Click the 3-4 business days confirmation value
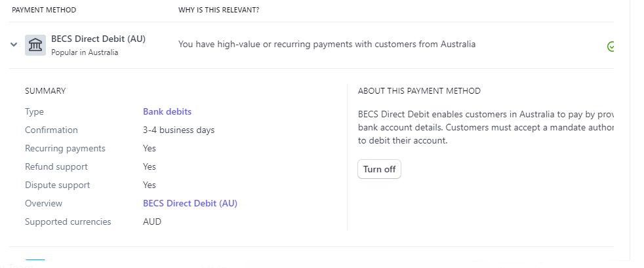 point(178,130)
